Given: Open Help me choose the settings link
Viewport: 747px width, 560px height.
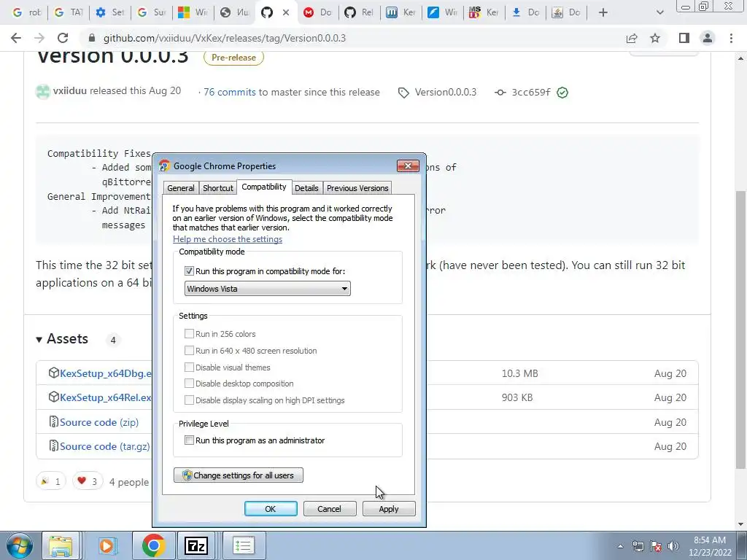Looking at the screenshot, I should tap(228, 239).
